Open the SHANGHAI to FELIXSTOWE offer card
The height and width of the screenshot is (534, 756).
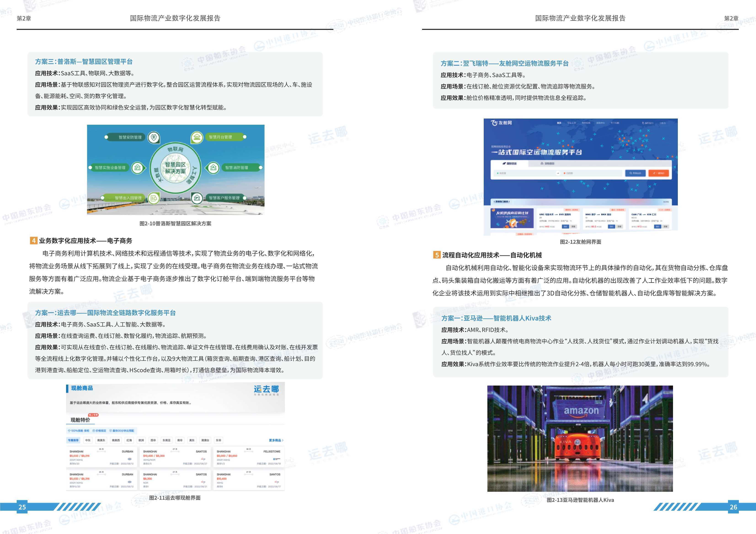point(248,457)
